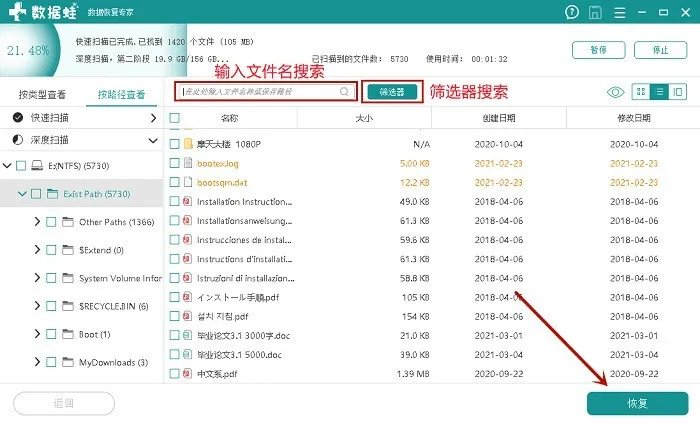Viewport: 700px width, 430px height.
Task: Click the save scan session icon
Action: pyautogui.click(x=595, y=12)
